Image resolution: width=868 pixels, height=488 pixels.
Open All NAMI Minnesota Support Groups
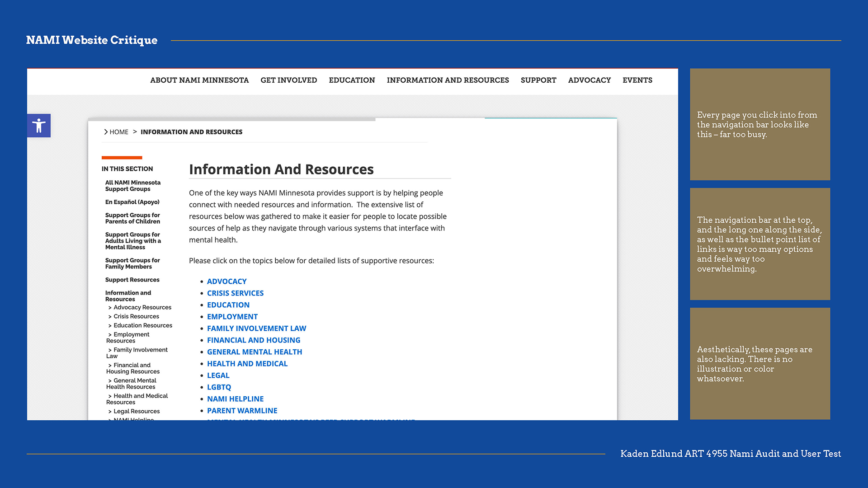133,186
